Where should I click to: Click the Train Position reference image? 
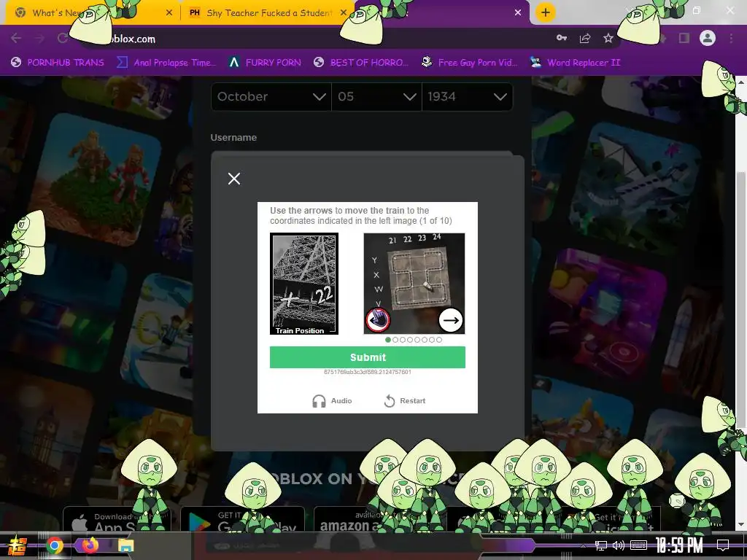click(x=304, y=284)
